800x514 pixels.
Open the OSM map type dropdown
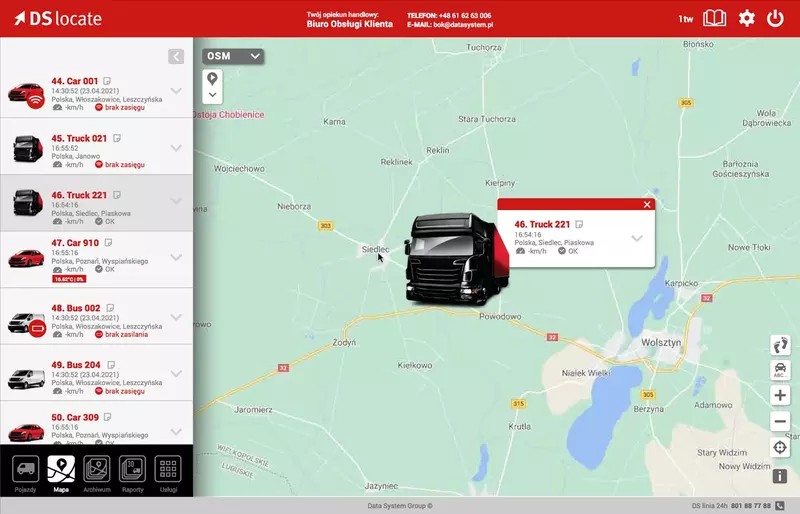(x=233, y=56)
